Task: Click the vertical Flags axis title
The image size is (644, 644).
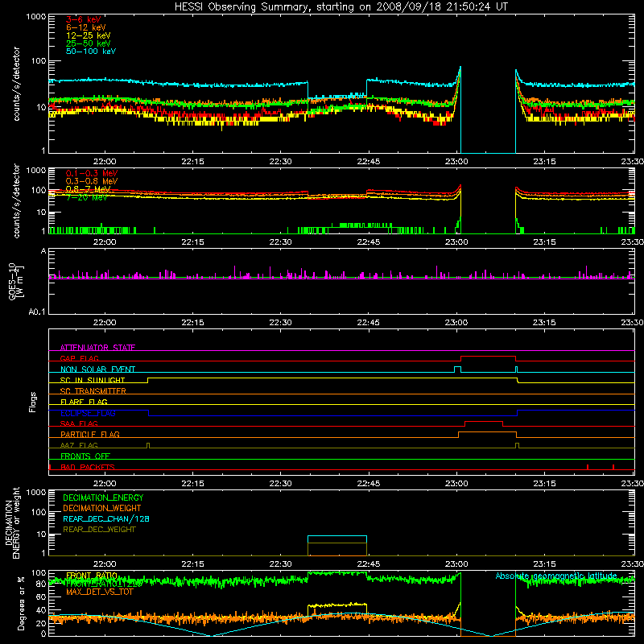Action: [33, 402]
